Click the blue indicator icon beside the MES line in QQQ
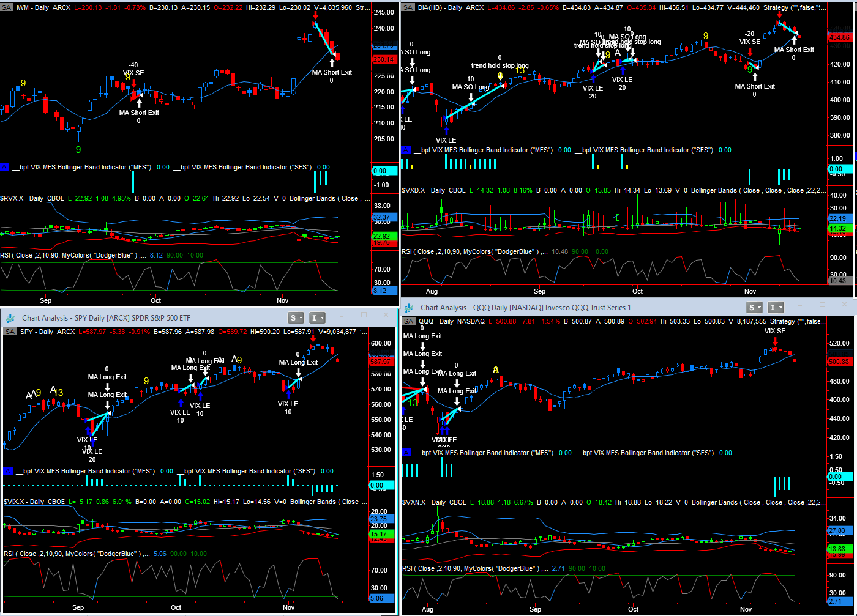 (x=406, y=453)
